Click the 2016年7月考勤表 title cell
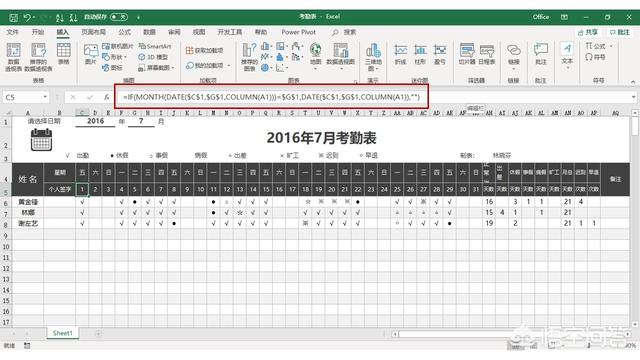 tap(321, 138)
